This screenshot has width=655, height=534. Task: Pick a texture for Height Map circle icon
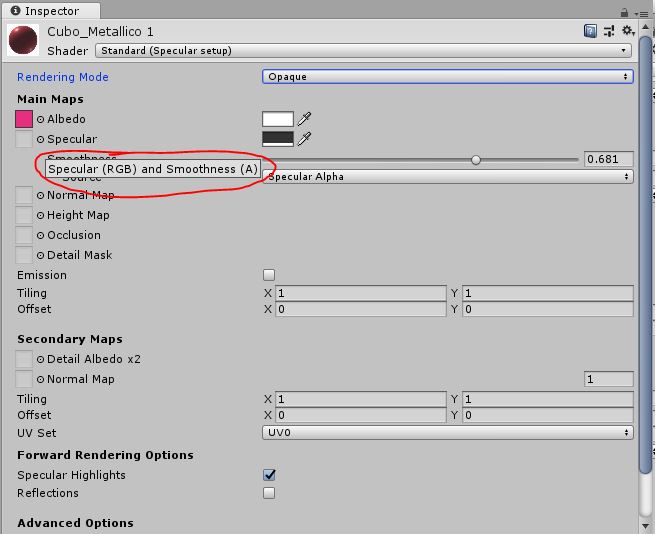pos(40,216)
